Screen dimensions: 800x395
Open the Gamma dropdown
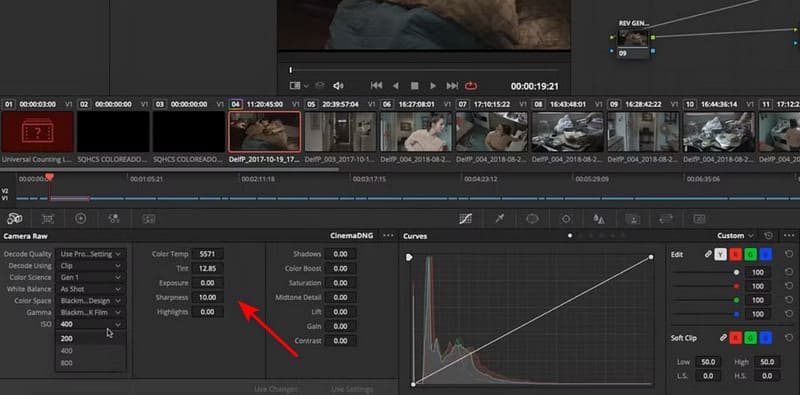[x=90, y=312]
